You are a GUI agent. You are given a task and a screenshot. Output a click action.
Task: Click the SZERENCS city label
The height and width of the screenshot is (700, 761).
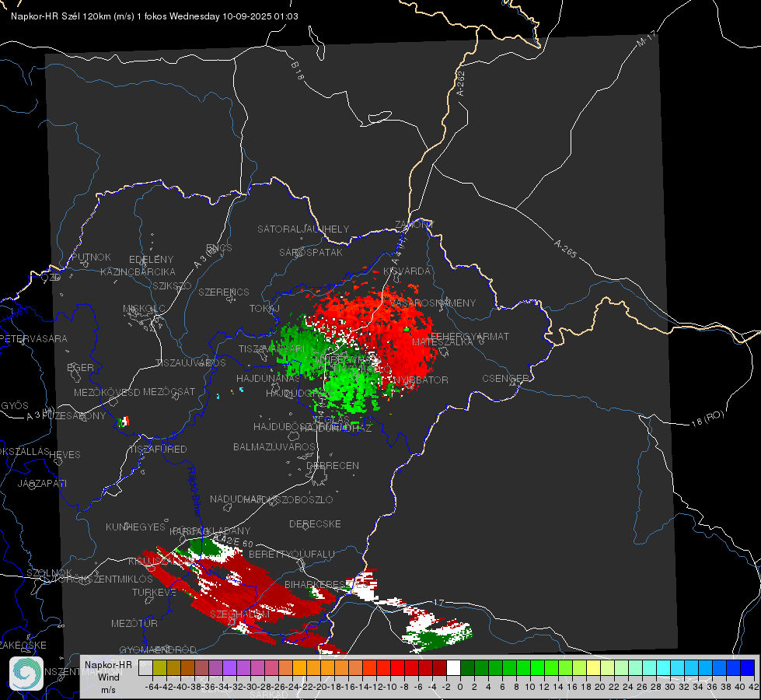[224, 292]
